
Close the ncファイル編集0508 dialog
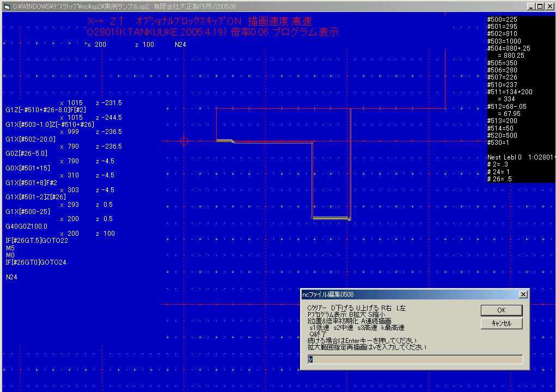523,295
